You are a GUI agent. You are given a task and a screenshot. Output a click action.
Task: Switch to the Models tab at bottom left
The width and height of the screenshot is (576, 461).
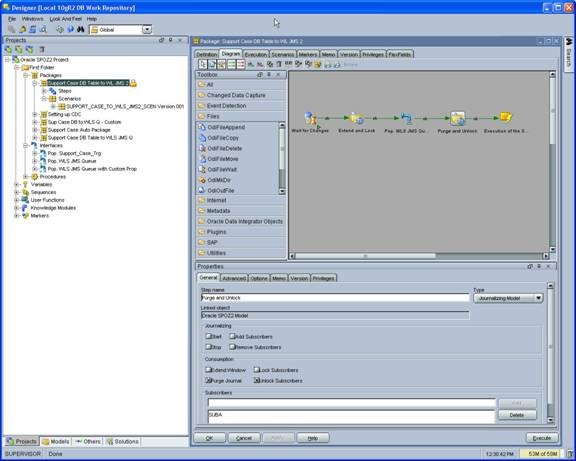point(55,441)
